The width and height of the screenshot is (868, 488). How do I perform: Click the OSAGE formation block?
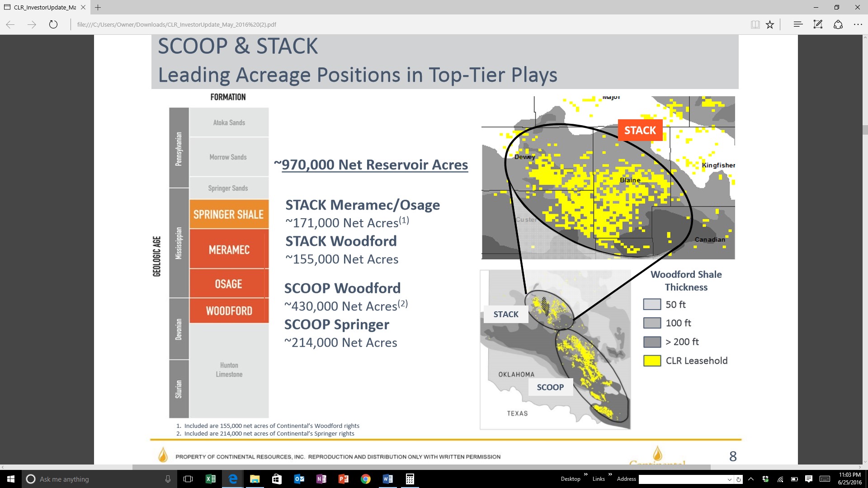coord(229,284)
